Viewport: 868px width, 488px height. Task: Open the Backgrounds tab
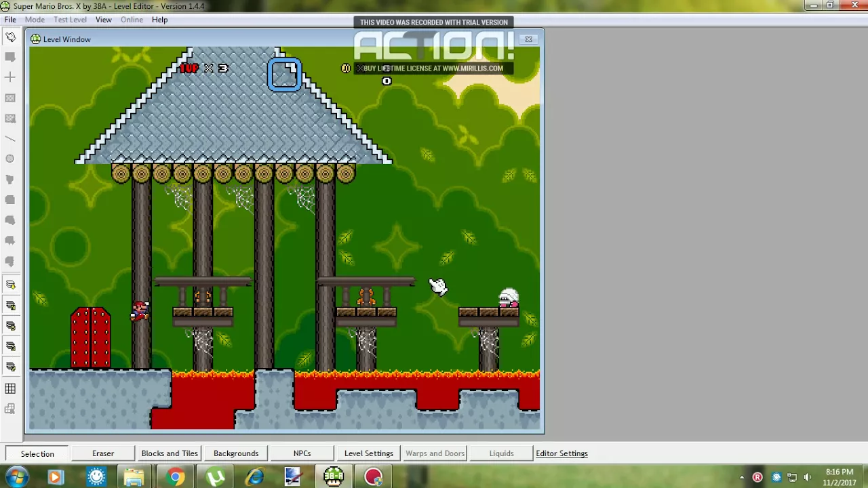click(x=236, y=453)
